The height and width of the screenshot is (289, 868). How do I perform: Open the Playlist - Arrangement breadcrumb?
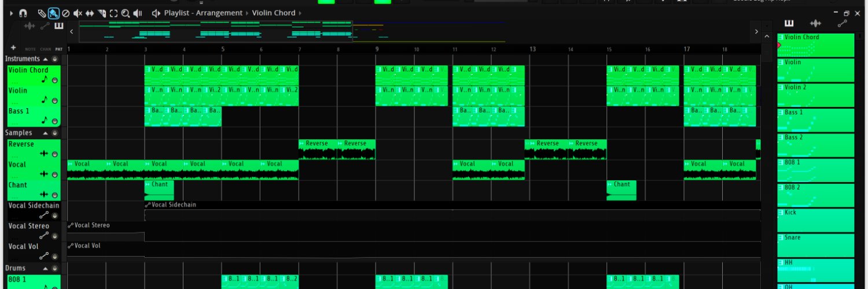203,13
